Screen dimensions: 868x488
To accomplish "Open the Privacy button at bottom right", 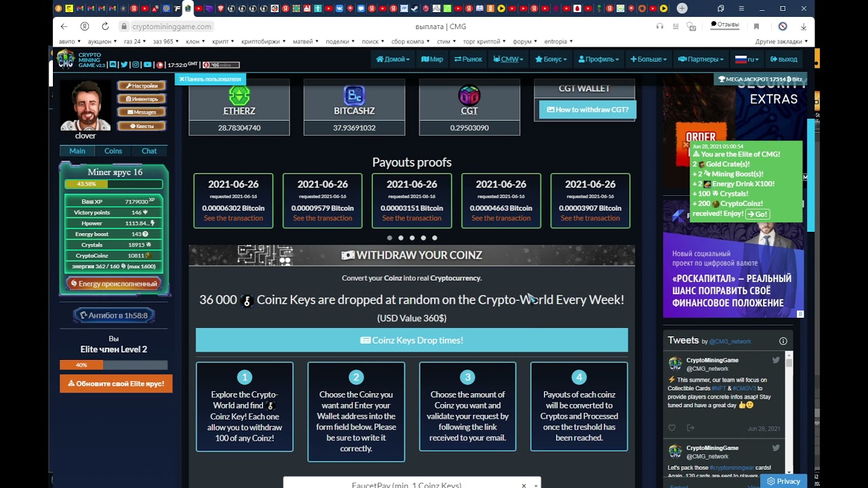I will (x=783, y=481).
